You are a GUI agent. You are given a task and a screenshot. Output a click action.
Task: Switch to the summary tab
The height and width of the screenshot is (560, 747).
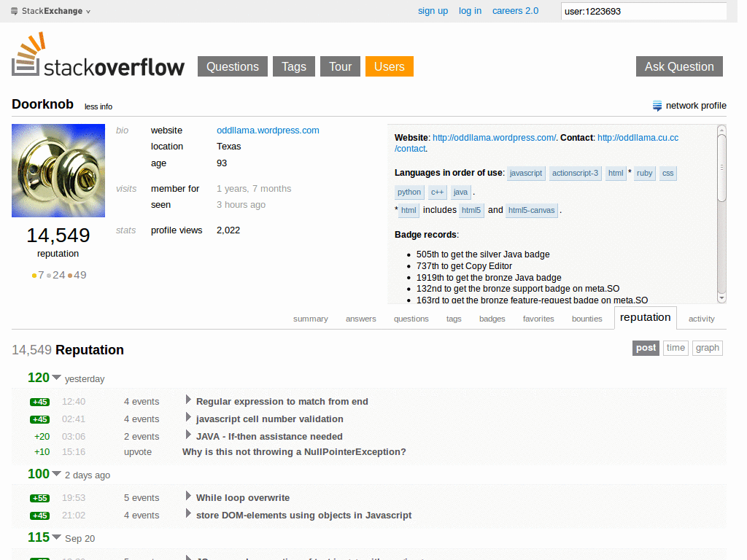(x=311, y=319)
